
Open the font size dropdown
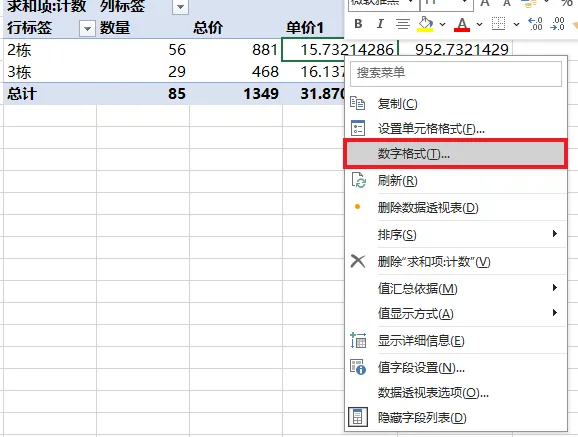[x=466, y=3]
